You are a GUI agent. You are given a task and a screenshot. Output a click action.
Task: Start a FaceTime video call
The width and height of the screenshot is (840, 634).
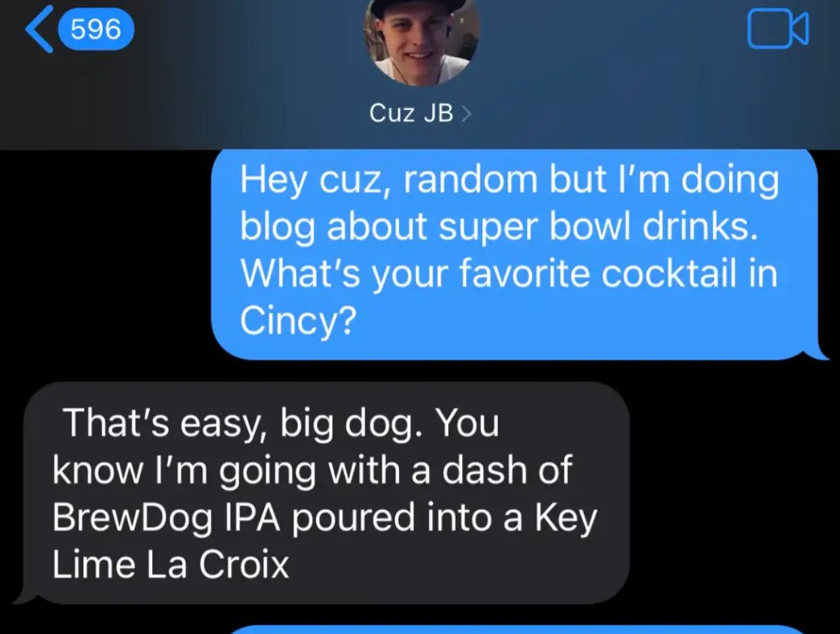pyautogui.click(x=778, y=29)
